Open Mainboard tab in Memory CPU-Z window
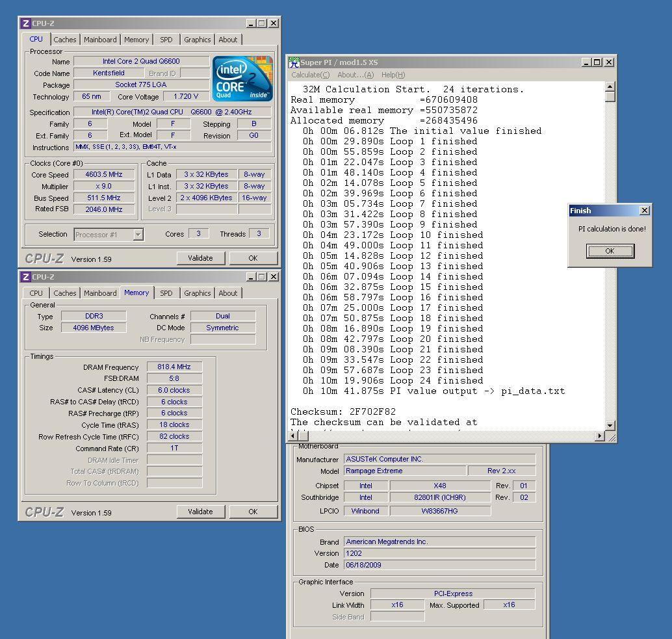This screenshot has height=639, width=672. [x=100, y=293]
